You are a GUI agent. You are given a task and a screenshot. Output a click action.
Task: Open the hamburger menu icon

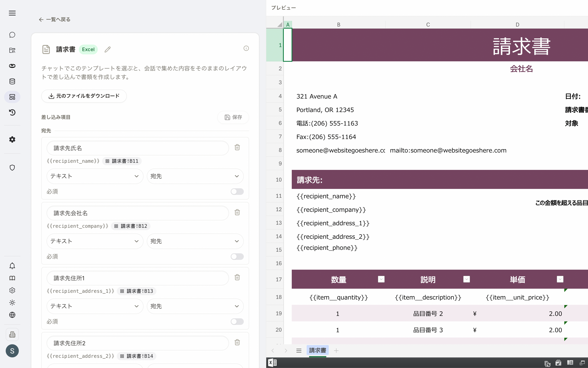pyautogui.click(x=12, y=13)
